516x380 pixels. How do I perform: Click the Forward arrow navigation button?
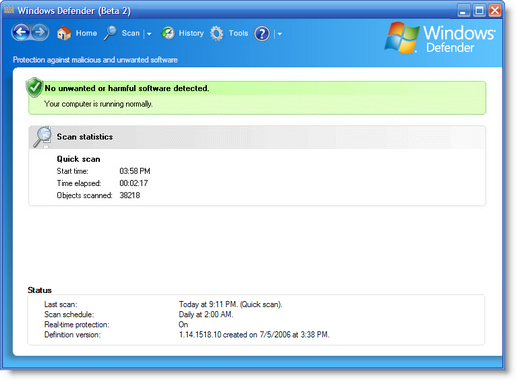40,33
